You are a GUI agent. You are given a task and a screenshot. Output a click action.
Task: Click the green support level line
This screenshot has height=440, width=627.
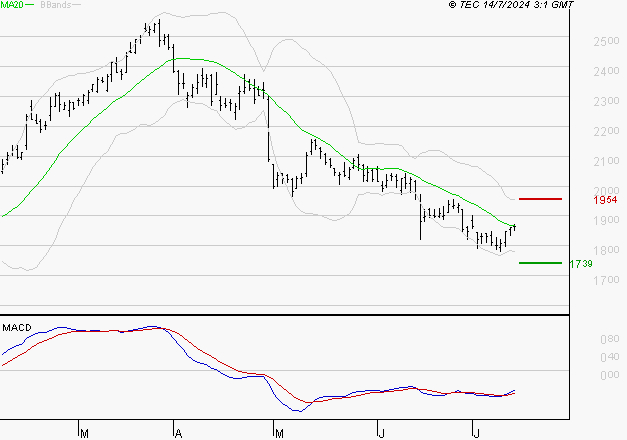tap(540, 263)
